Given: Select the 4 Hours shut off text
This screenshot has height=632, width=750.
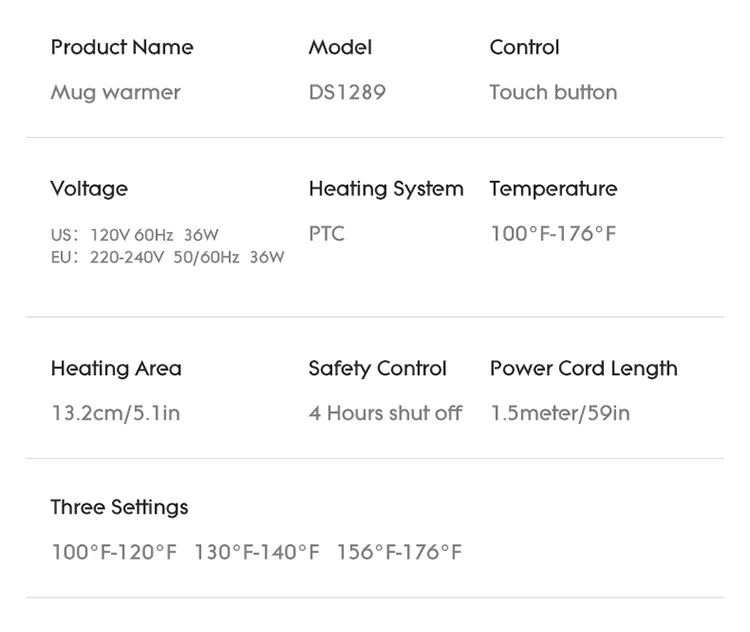Looking at the screenshot, I should pyautogui.click(x=385, y=413).
